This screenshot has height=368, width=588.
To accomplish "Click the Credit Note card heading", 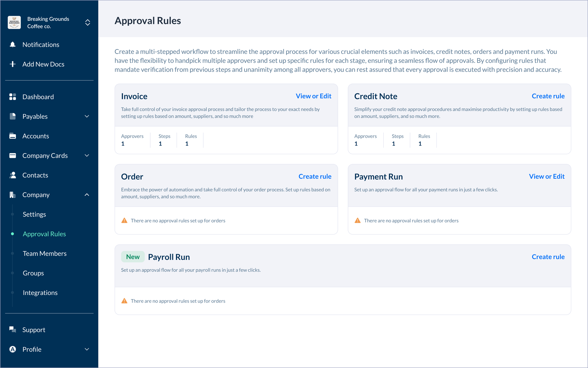I will click(376, 96).
